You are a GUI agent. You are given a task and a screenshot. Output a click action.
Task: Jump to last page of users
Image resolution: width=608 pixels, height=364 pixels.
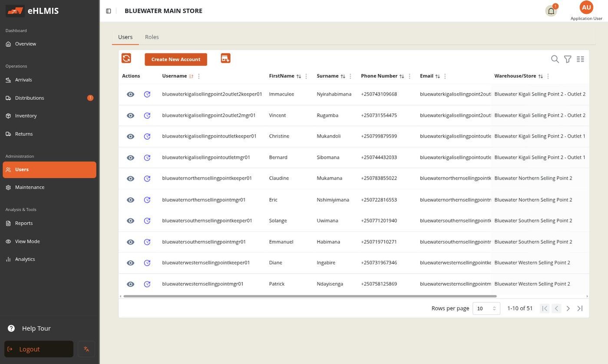coord(580,308)
